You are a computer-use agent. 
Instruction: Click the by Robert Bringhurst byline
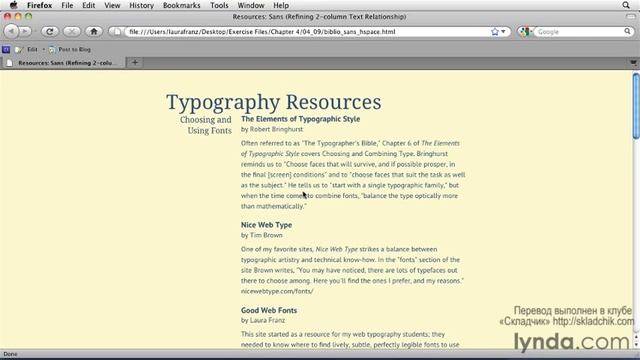[272, 129]
